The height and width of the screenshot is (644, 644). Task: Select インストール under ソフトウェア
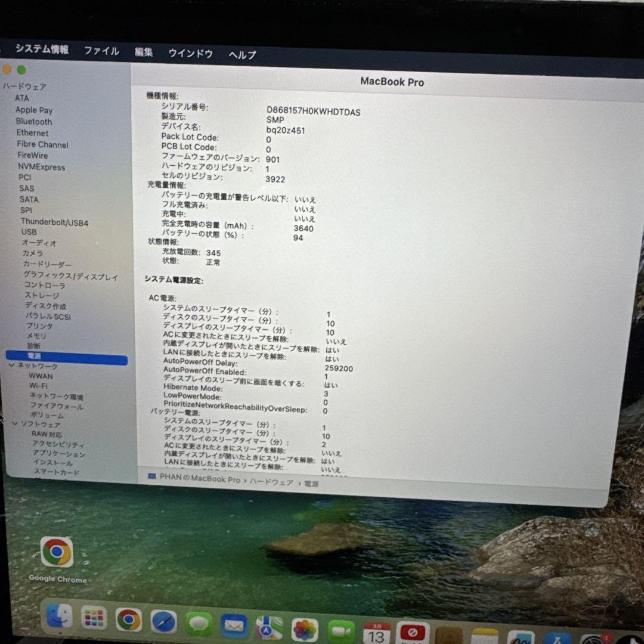[x=54, y=463]
